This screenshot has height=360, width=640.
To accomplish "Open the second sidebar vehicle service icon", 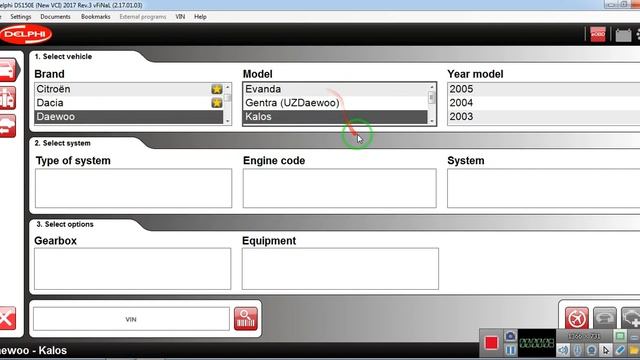I will tap(8, 98).
